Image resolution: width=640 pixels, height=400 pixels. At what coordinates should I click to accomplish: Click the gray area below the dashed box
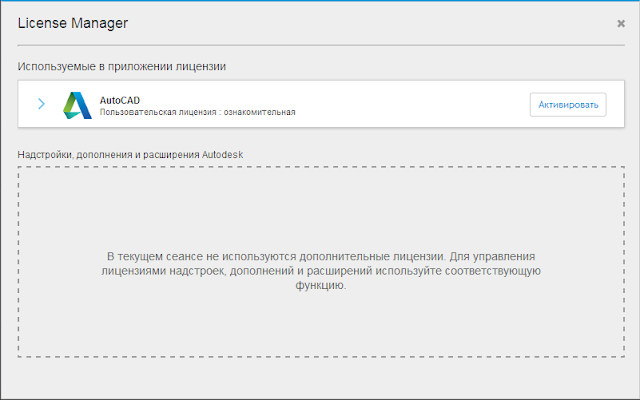pos(320,378)
